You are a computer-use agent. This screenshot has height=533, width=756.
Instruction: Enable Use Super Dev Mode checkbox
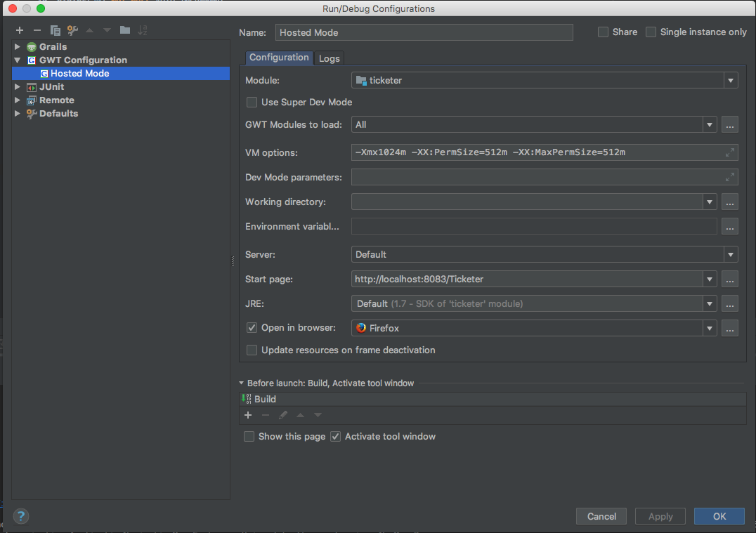click(252, 103)
